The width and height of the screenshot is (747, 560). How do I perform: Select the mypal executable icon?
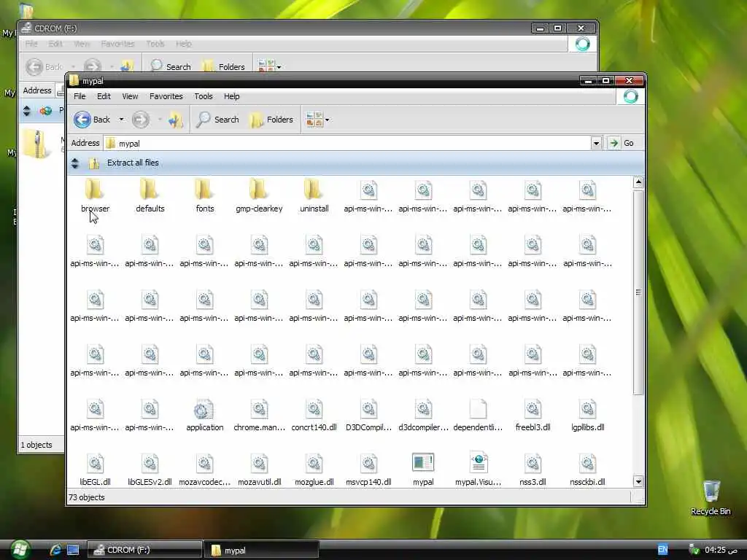pos(423,463)
